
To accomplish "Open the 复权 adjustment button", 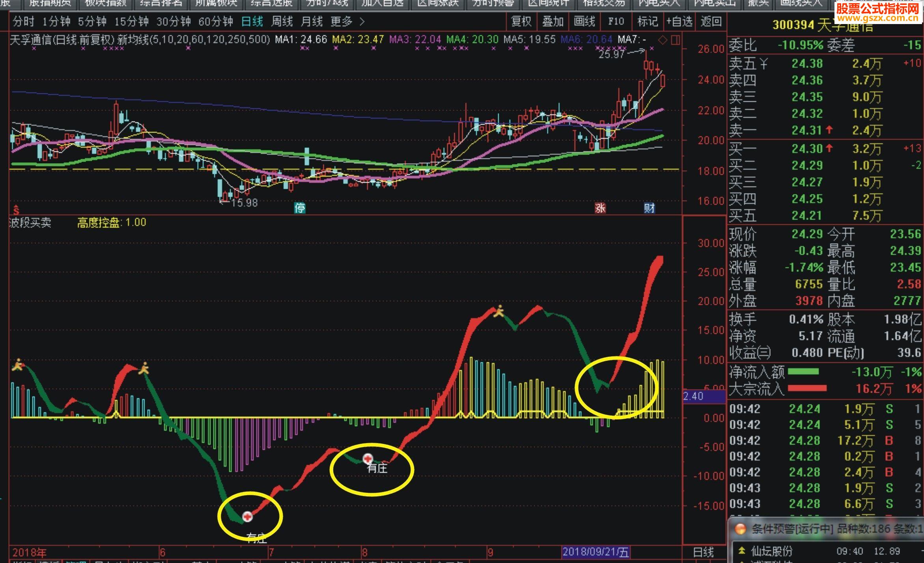I will [521, 21].
